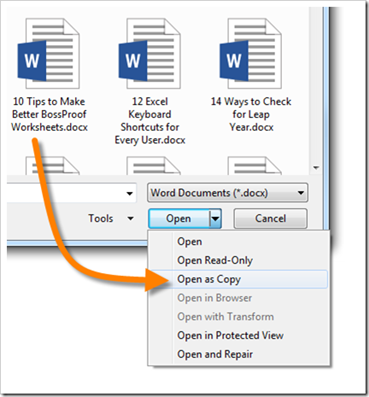Click partially visible document under Excel Shortcuts file

pos(154,165)
